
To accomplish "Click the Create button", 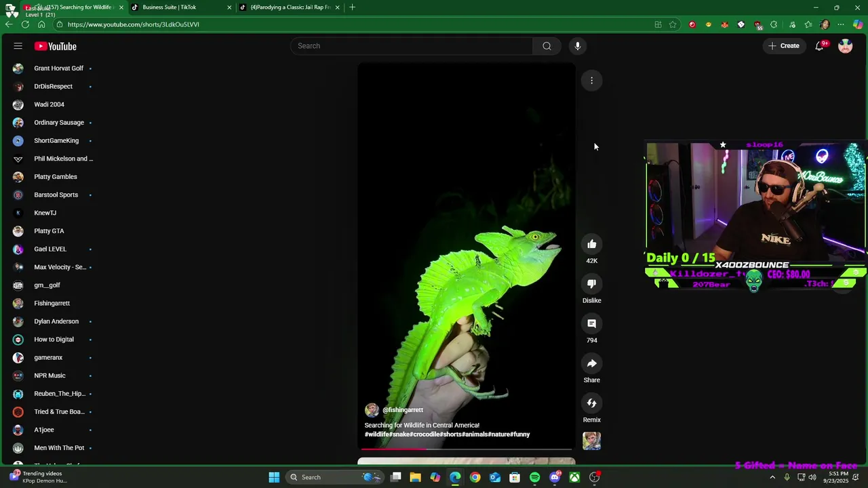I will click(784, 46).
